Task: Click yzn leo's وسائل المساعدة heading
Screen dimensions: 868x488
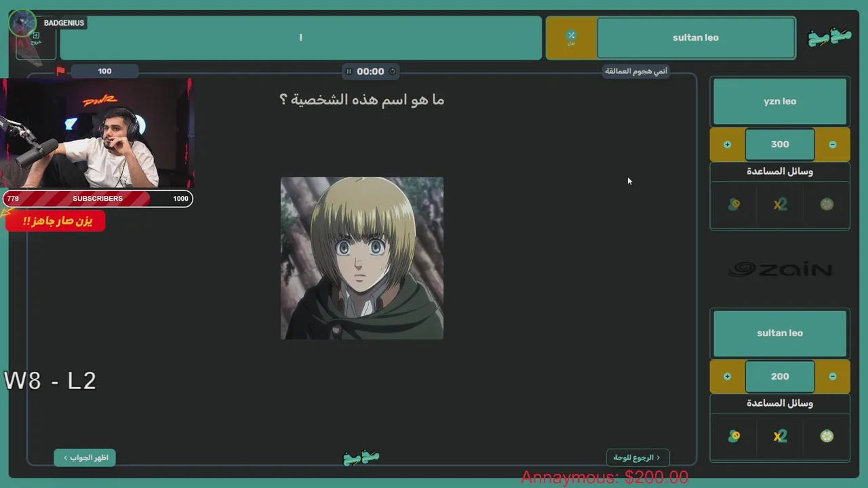Action: (780, 171)
